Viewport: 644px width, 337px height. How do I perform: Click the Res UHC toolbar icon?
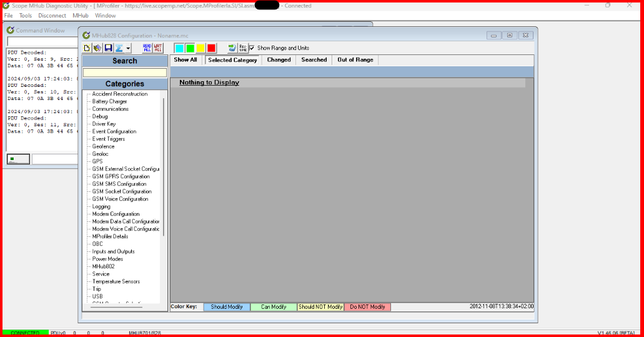pos(243,48)
